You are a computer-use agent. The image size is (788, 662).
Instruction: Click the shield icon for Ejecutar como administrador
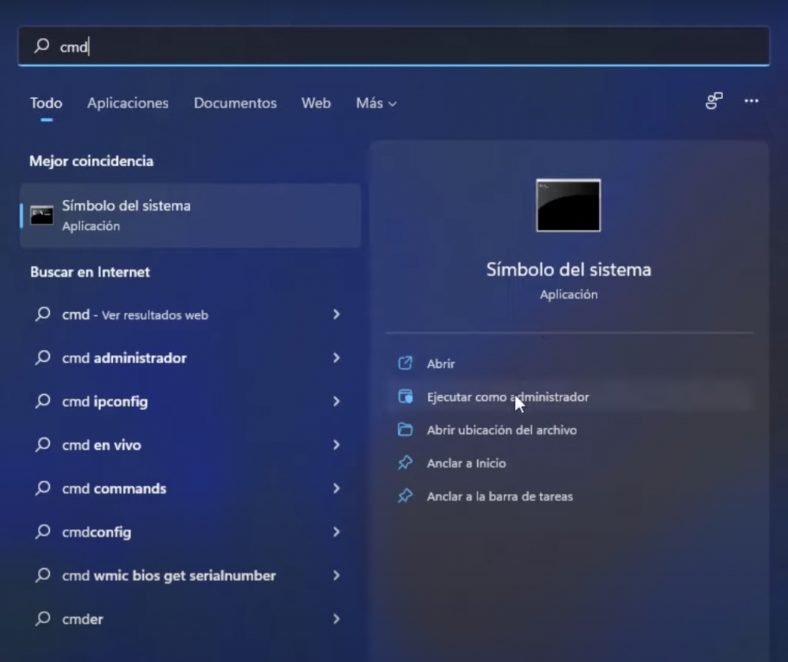(x=405, y=397)
